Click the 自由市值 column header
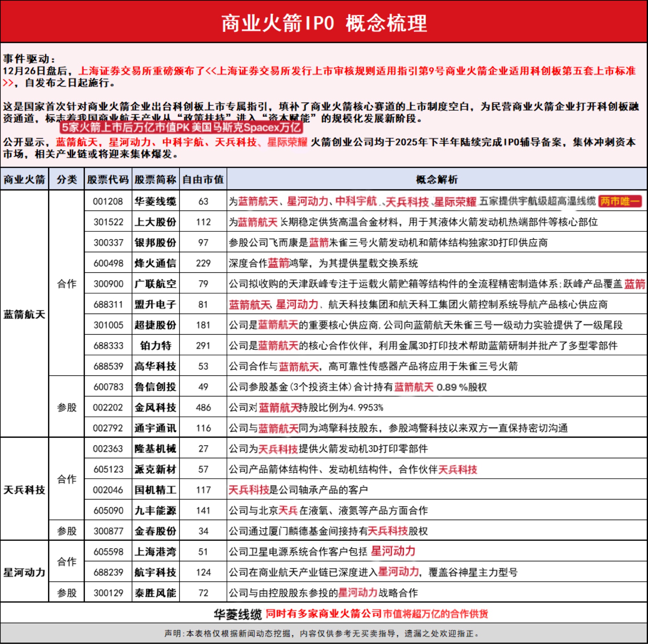This screenshot has width=648, height=644. [x=203, y=180]
